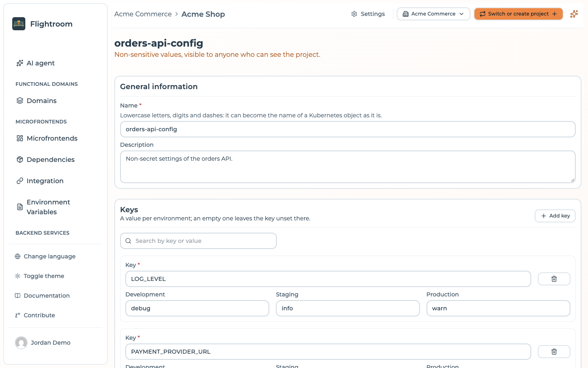Focus the Search by key or value field
The height and width of the screenshot is (368, 588).
(x=198, y=241)
